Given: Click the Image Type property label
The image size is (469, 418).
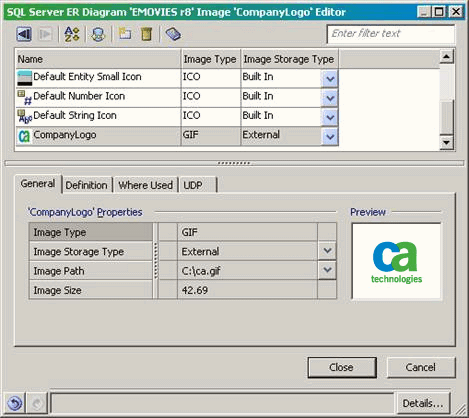Looking at the screenshot, I should coord(91,232).
